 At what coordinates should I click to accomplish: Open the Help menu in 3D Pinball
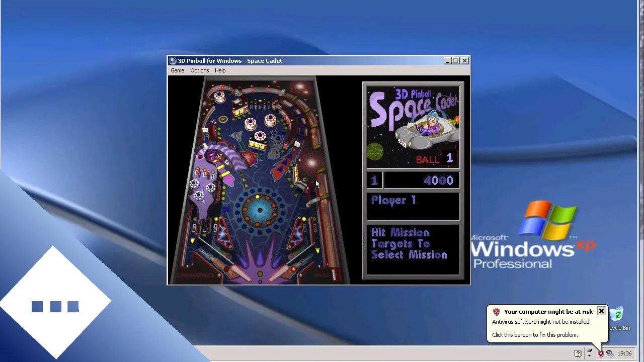click(220, 70)
